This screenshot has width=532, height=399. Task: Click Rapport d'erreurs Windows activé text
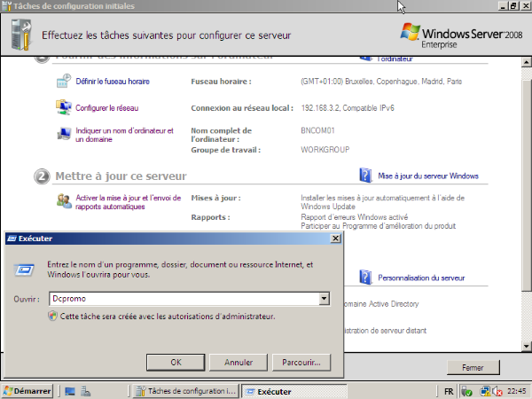click(354, 217)
